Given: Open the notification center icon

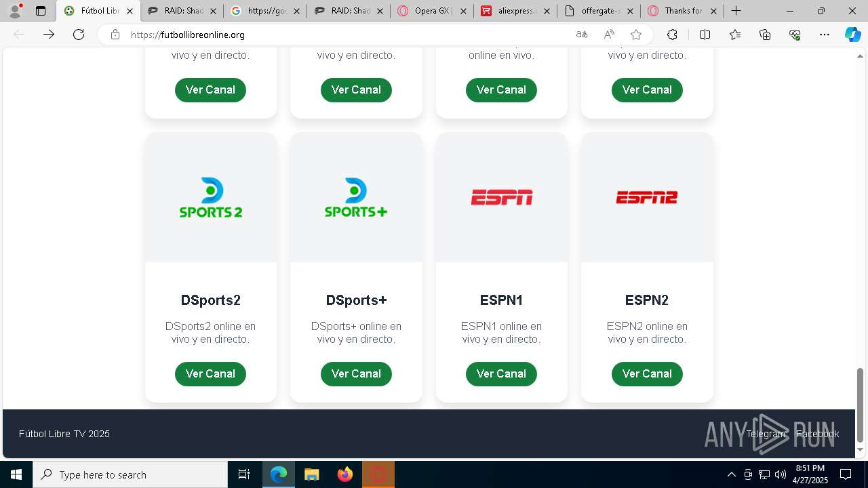Looking at the screenshot, I should 846,474.
